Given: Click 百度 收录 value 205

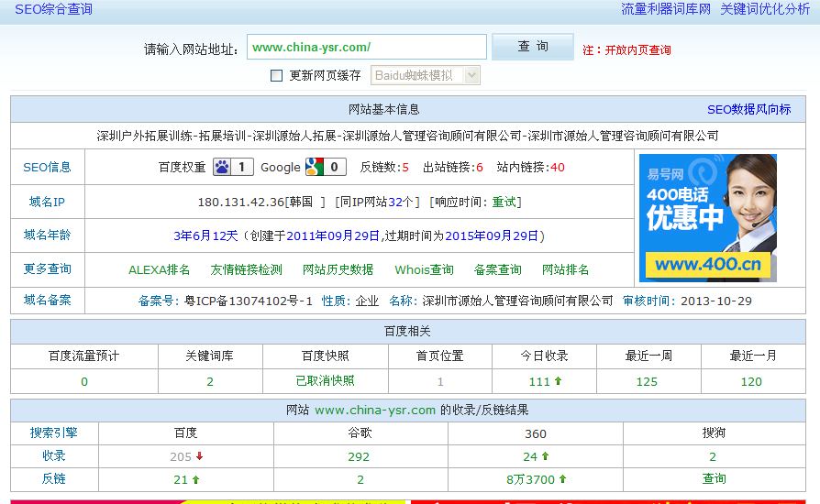Looking at the screenshot, I should (x=181, y=457).
